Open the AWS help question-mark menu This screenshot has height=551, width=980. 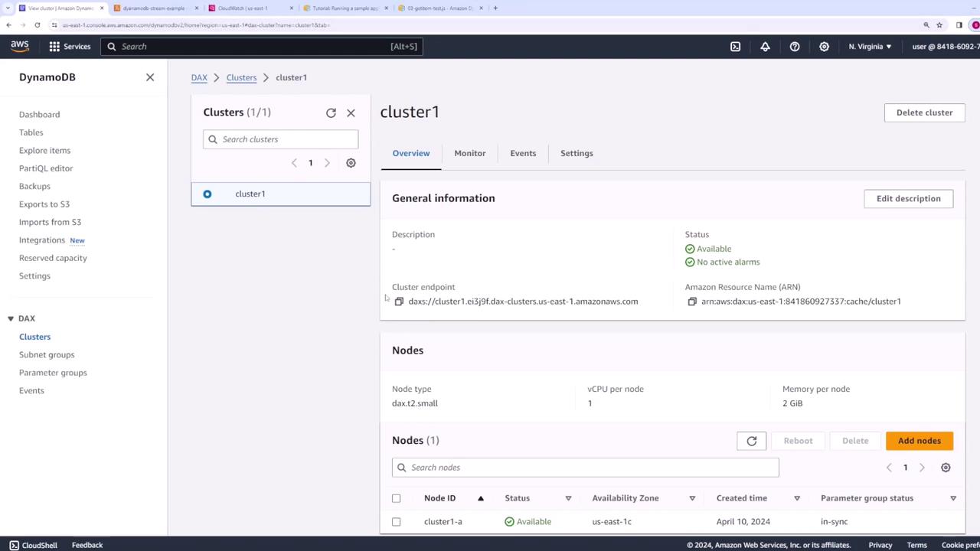click(x=795, y=47)
